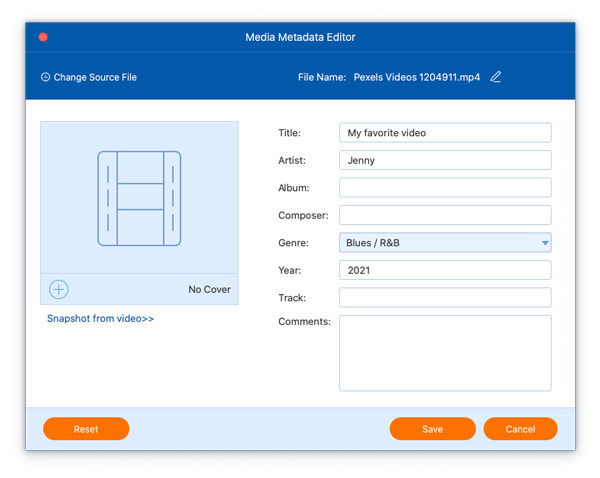Focus the Artist field containing Jenny
Screen dimensions: 600x478
(445, 160)
